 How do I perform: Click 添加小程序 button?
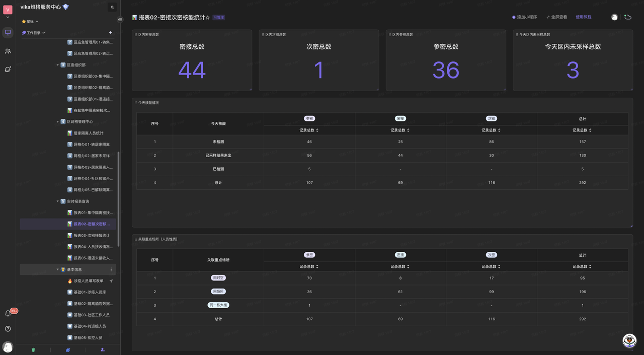point(524,17)
